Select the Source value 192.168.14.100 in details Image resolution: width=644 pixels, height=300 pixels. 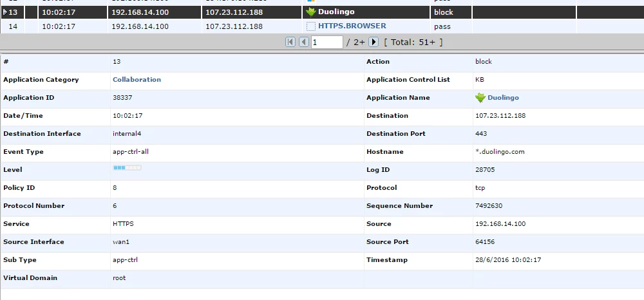(x=500, y=224)
